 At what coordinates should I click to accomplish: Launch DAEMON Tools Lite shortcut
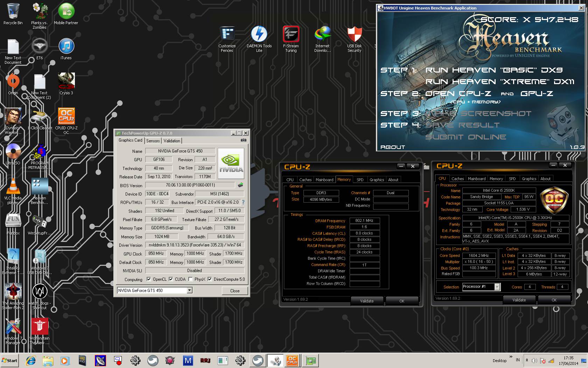click(259, 39)
